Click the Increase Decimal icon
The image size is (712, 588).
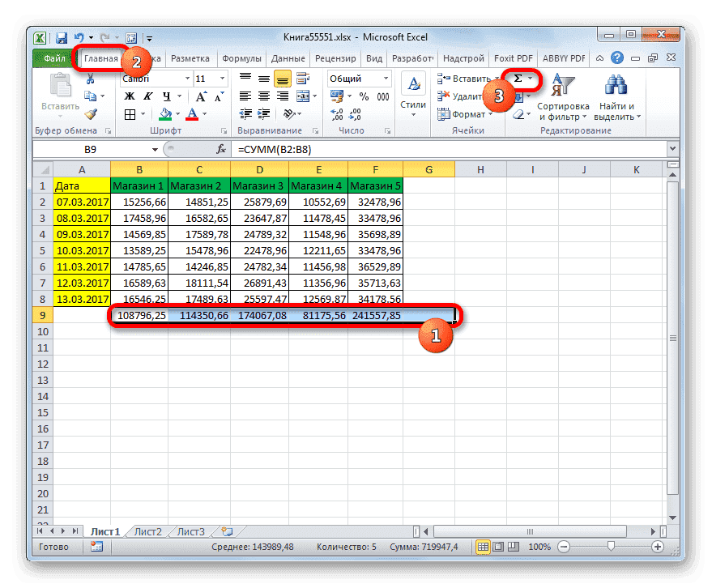click(x=335, y=113)
